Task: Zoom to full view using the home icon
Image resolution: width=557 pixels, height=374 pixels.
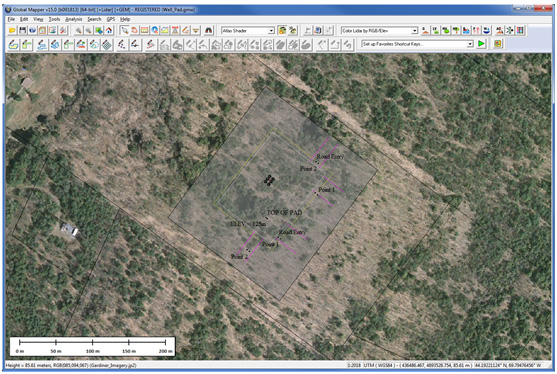Action: (x=108, y=31)
